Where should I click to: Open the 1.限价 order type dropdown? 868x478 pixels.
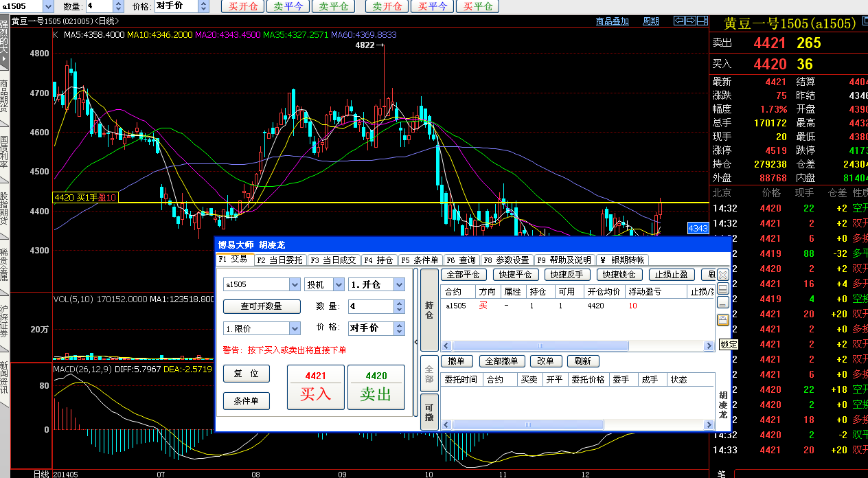click(295, 328)
